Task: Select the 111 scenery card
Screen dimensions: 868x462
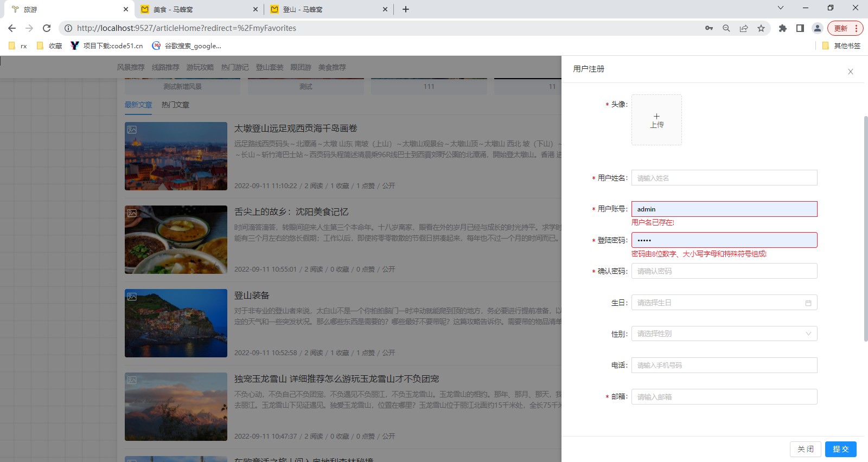Action: pyautogui.click(x=429, y=86)
